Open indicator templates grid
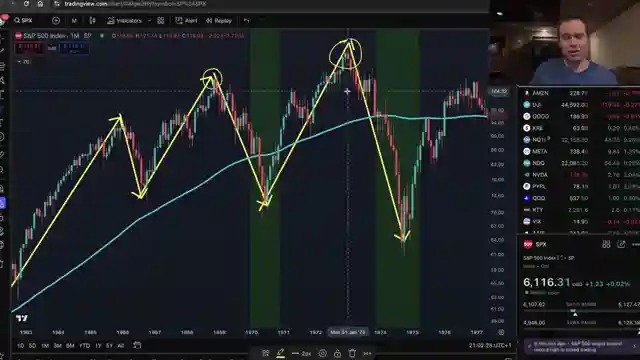The height and width of the screenshot is (360, 640). 161,20
